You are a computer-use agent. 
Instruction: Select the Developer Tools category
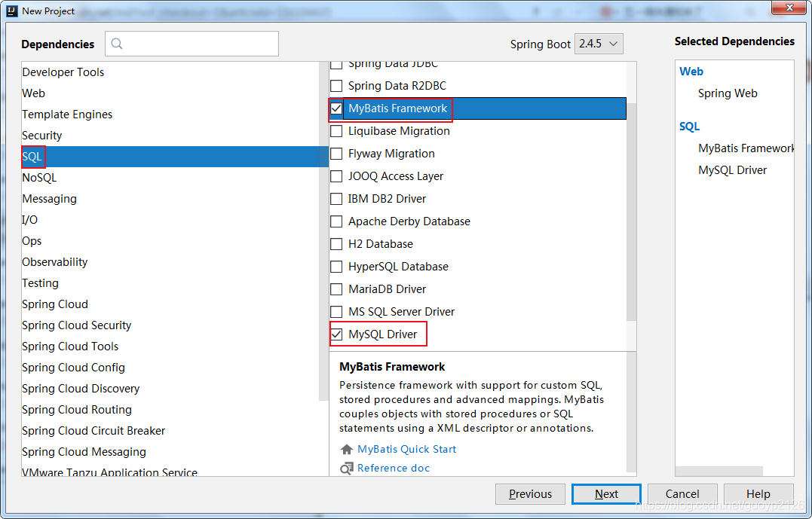click(170, 72)
